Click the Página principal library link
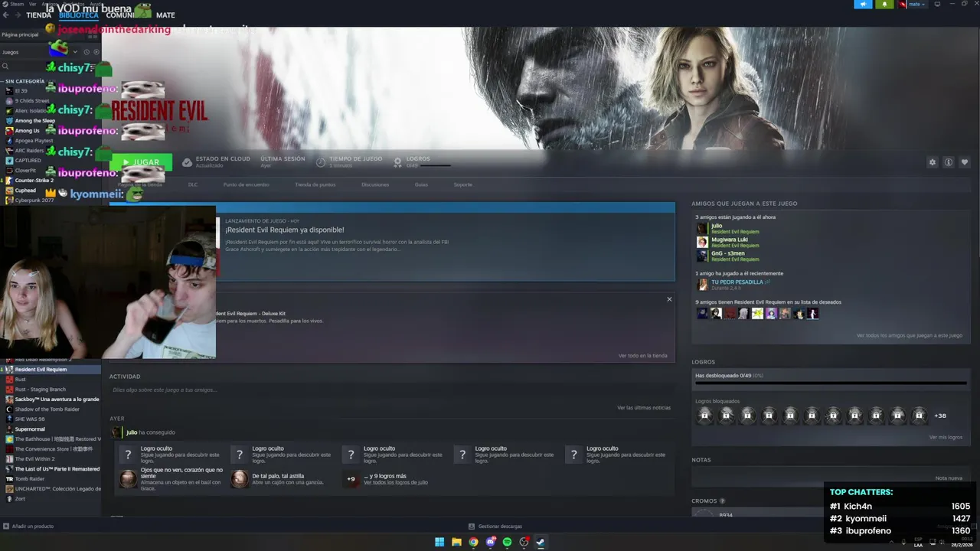980x551 pixels. [20, 34]
